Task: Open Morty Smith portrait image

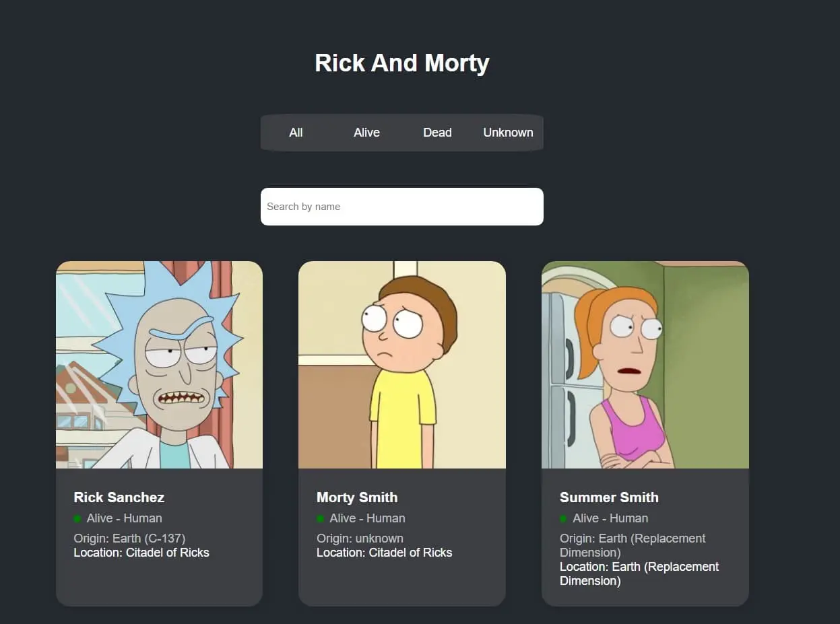Action: (x=402, y=365)
